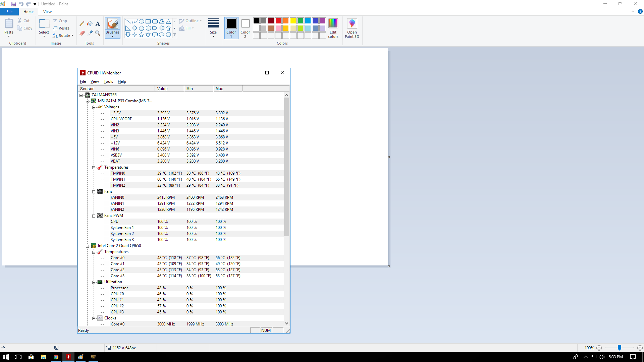This screenshot has width=644, height=362.
Task: Sort by the Sensor column header
Action: tap(116, 89)
